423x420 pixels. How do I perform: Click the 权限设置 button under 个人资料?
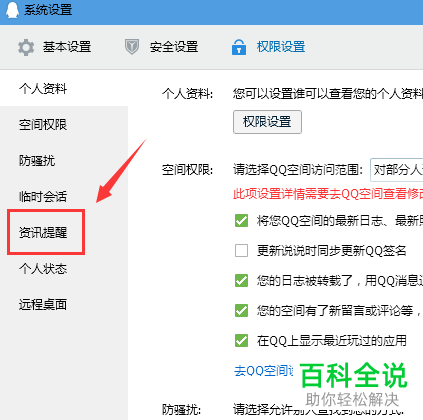pos(267,122)
